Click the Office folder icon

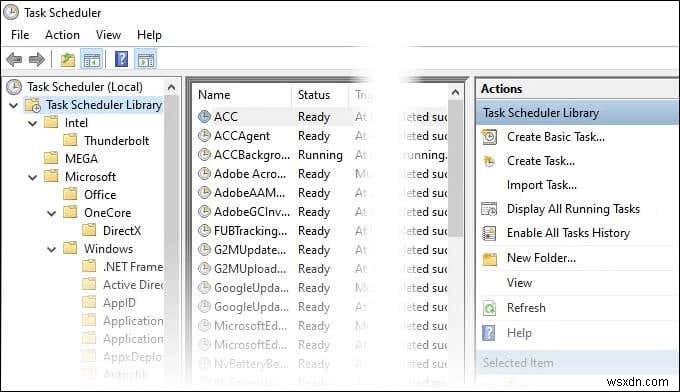[x=70, y=194]
